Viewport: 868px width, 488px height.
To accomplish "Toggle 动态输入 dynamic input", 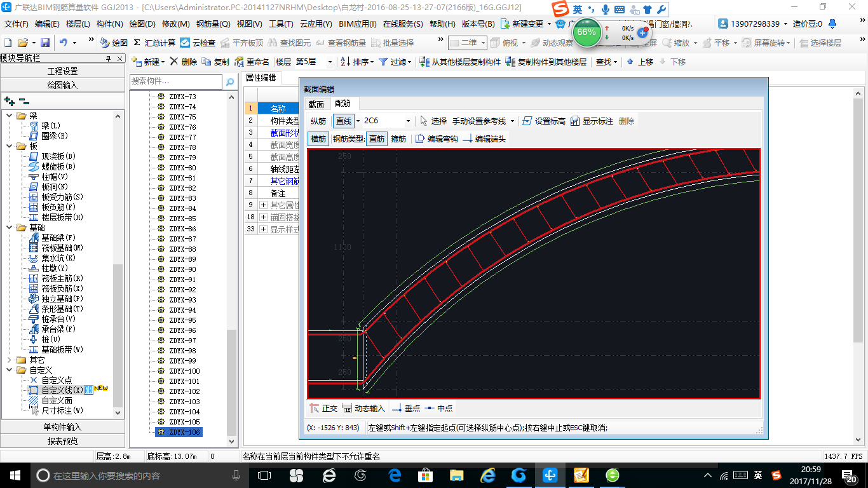I will click(363, 408).
